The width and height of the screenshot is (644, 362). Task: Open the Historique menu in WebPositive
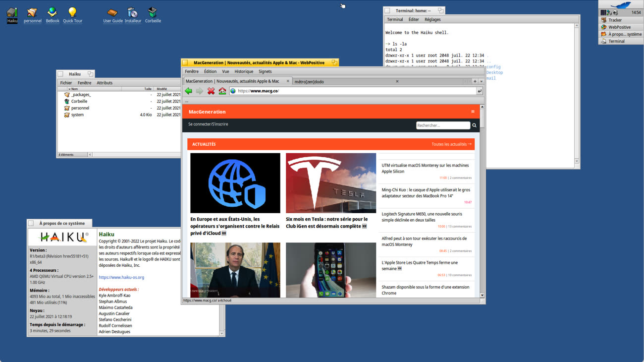tap(244, 71)
